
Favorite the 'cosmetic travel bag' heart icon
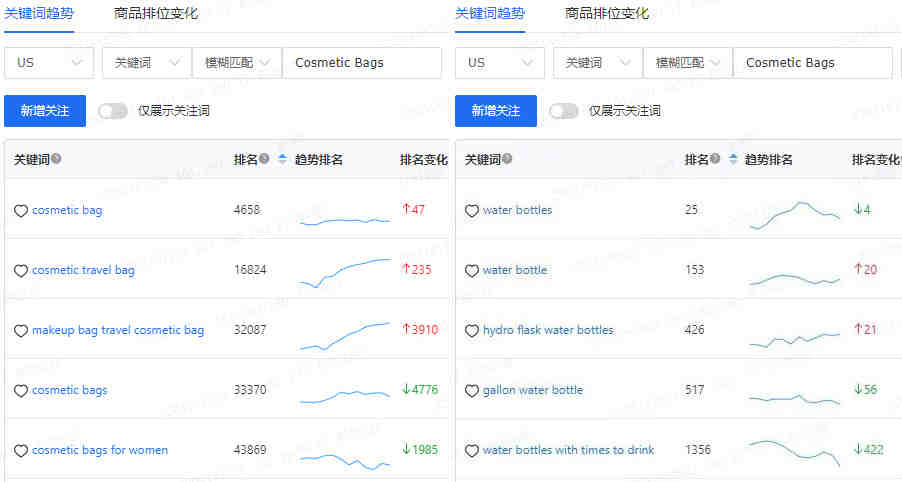click(x=21, y=270)
